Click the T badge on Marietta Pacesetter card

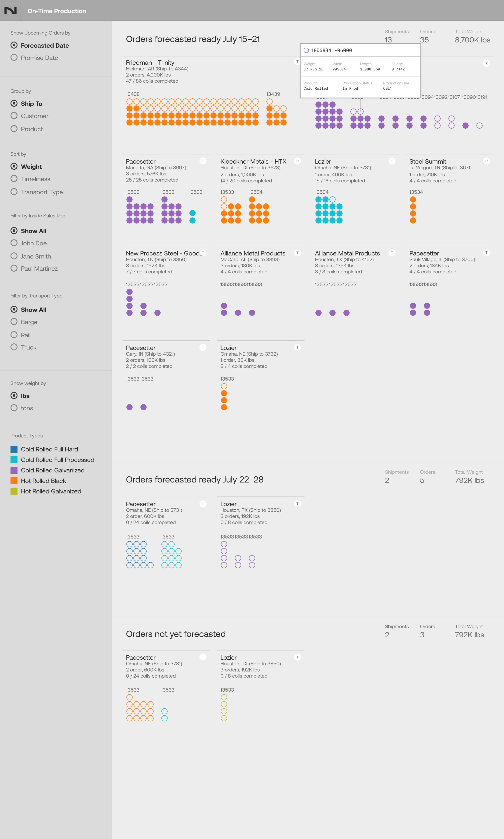coord(203,161)
